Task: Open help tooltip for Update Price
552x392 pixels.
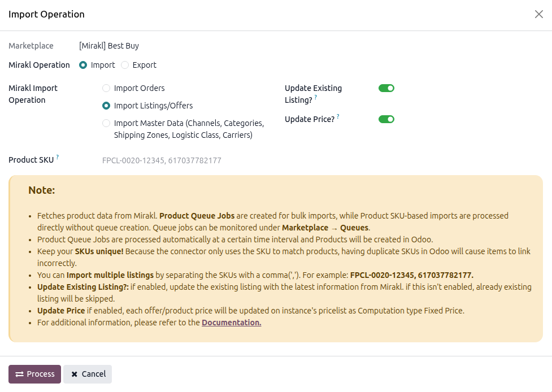Action: 338,116
